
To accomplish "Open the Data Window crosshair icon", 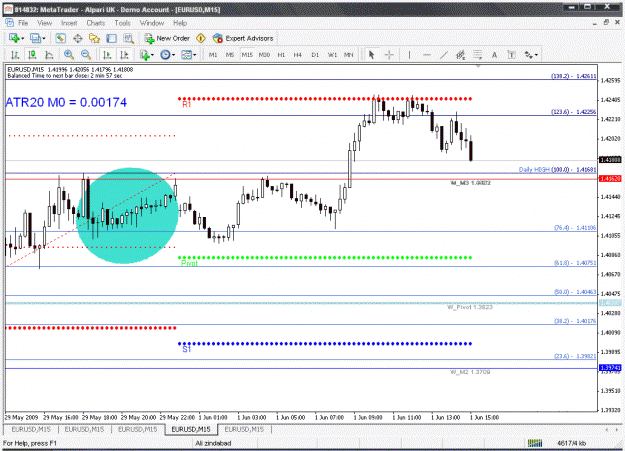I will (78, 38).
